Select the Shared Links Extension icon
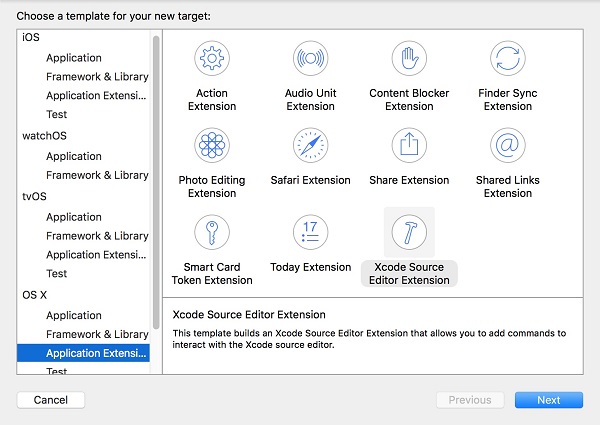 [508, 146]
